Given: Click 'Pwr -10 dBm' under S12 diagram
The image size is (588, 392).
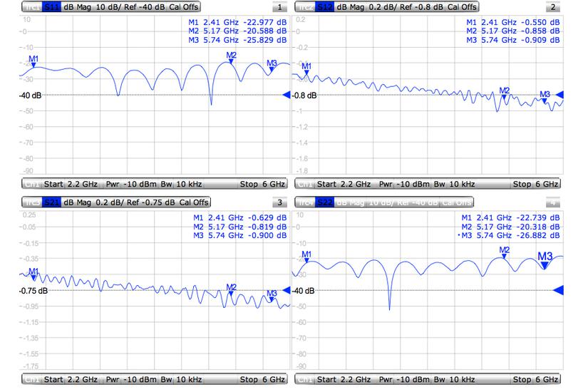Looking at the screenshot, I should point(404,184).
